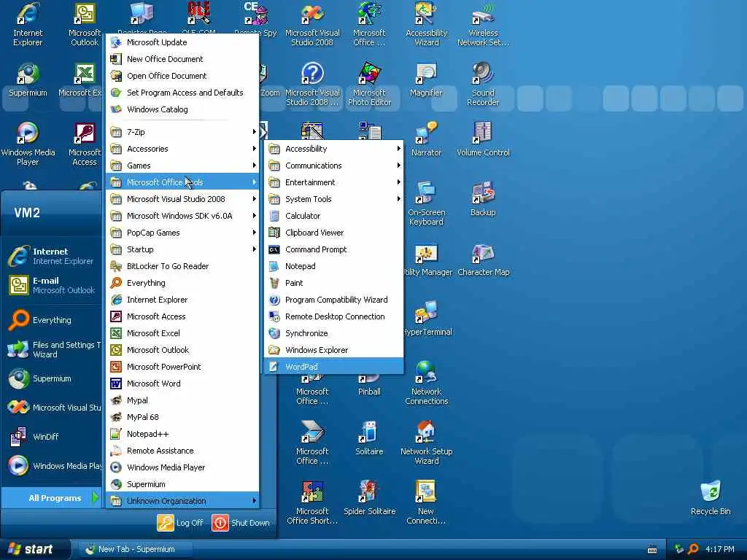747x560 pixels.
Task: Expand Microsoft Office Tools folder
Action: 182,182
